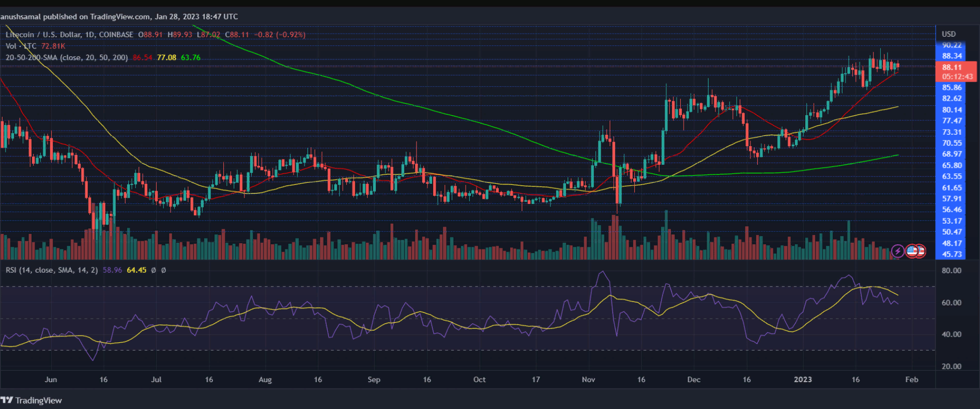Image resolution: width=980 pixels, height=409 pixels.
Task: Click the Nov label on time axis
Action: [x=588, y=380]
